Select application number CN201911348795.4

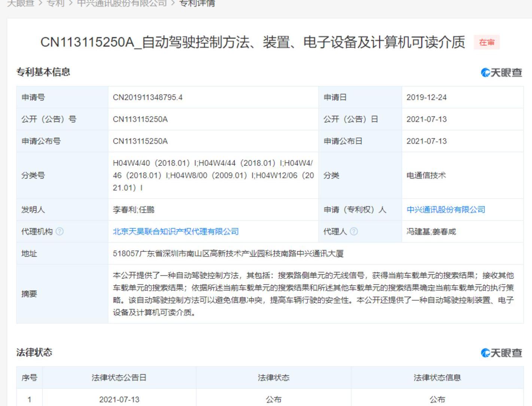click(x=148, y=97)
